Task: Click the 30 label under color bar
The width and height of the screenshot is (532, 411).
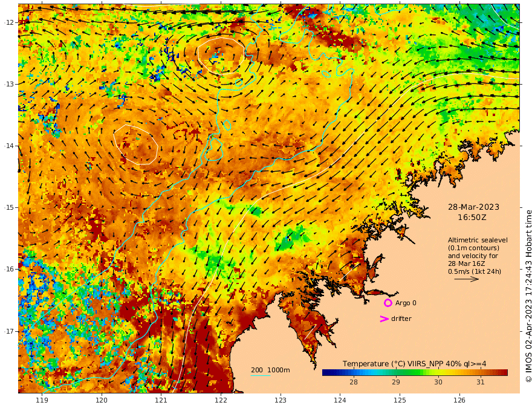Action: coord(438,382)
